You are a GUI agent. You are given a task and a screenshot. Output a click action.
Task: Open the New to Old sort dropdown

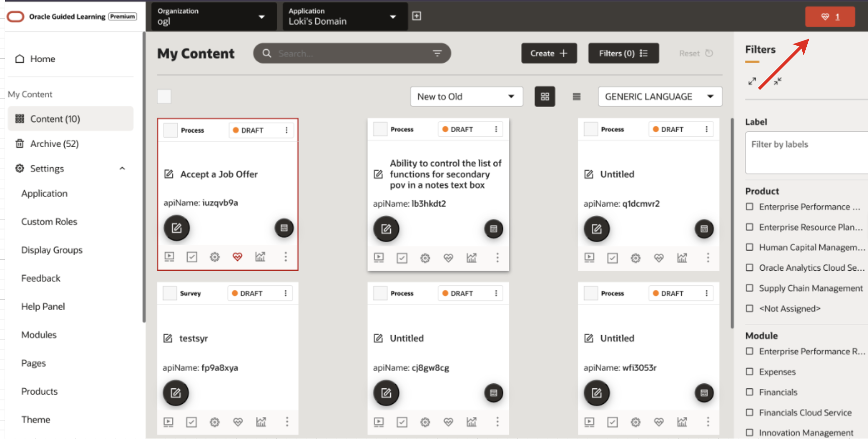coord(467,96)
